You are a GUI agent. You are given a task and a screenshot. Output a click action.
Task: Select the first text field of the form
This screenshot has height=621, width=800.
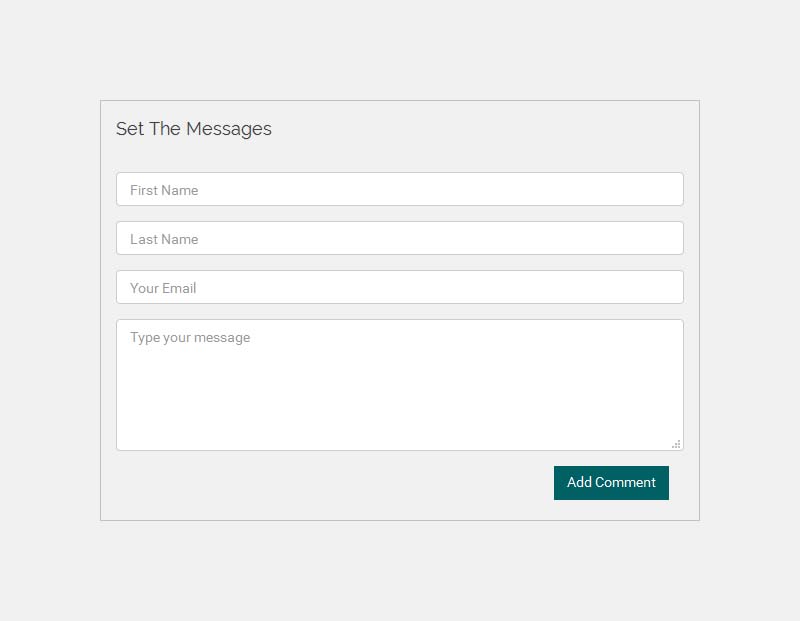click(399, 189)
